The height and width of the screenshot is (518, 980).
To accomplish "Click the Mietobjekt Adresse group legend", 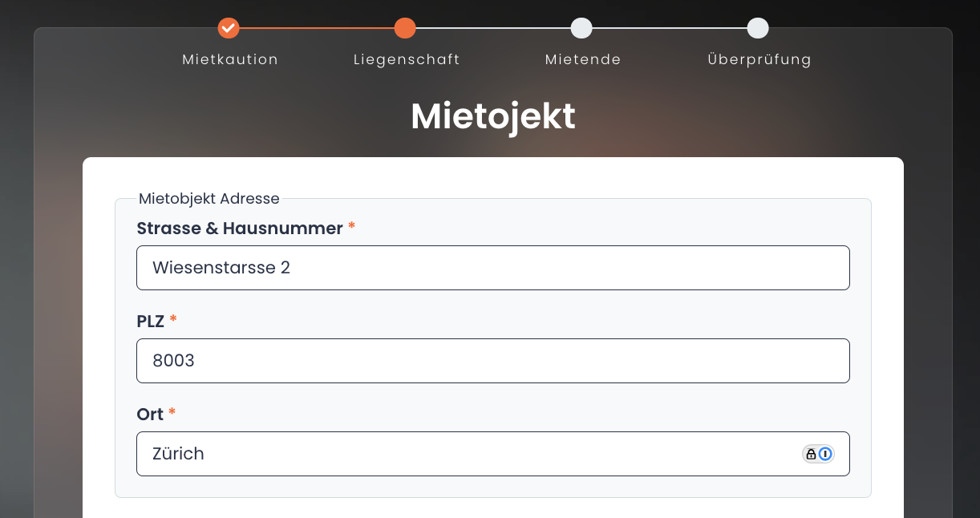I will tap(209, 199).
